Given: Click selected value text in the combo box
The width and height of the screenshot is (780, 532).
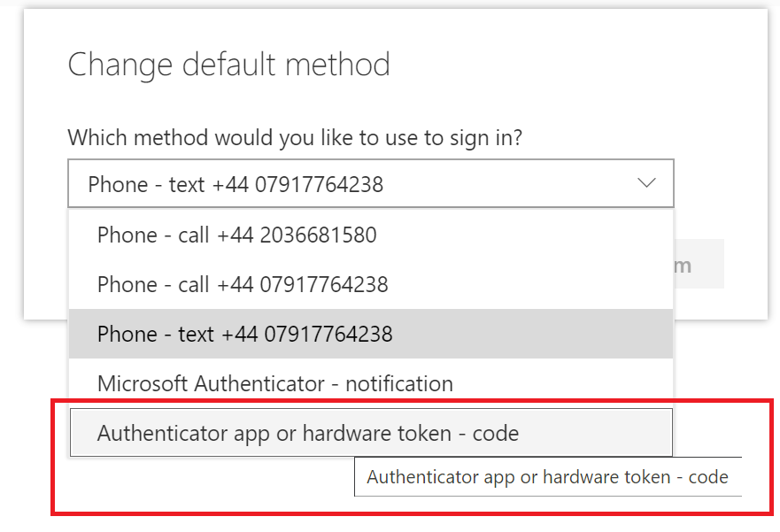Looking at the screenshot, I should pyautogui.click(x=236, y=184).
